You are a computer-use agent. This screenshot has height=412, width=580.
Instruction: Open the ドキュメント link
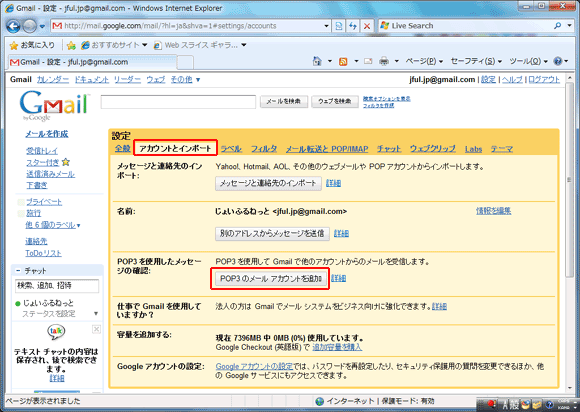(92, 79)
